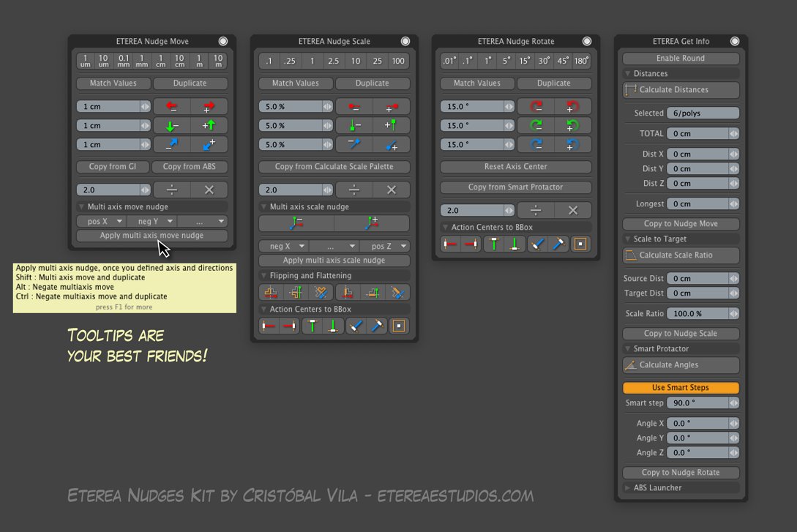Click green scale plus Y icon
Screen dimensions: 797x532
tap(392, 126)
